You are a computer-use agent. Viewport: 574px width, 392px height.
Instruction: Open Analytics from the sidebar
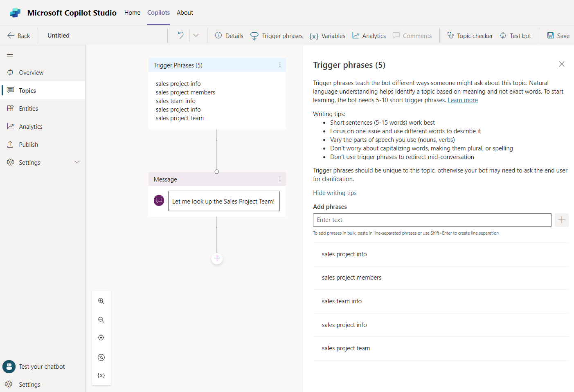pos(30,126)
